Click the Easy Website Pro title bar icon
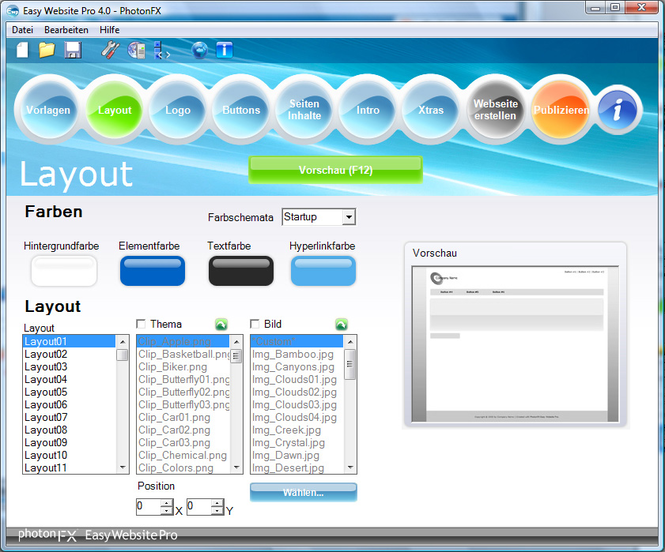 (13, 11)
